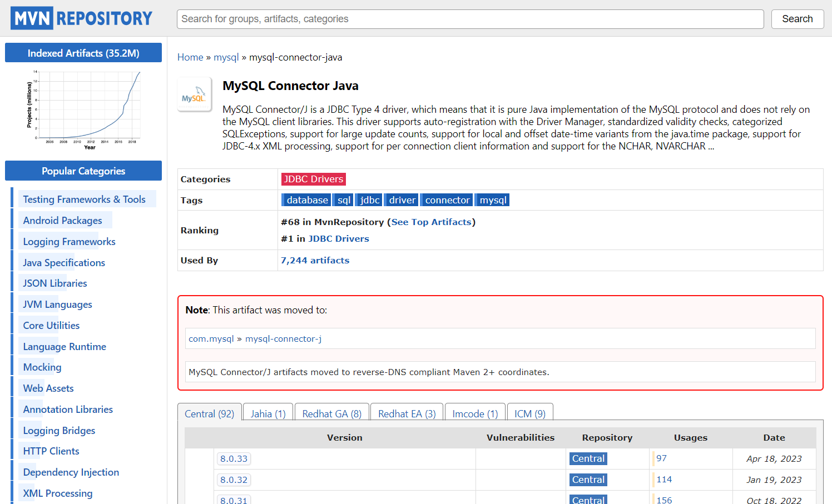Click the Indexed Artifacts (35.2M) header
This screenshot has width=832, height=504.
83,53
